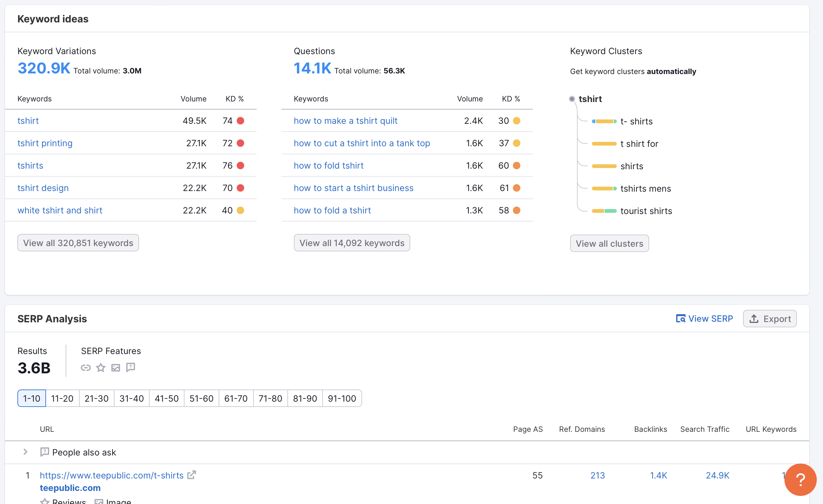Screen dimensions: 823x504
Task: Open the 'tshirt printing' keyword link
Action: 45,143
